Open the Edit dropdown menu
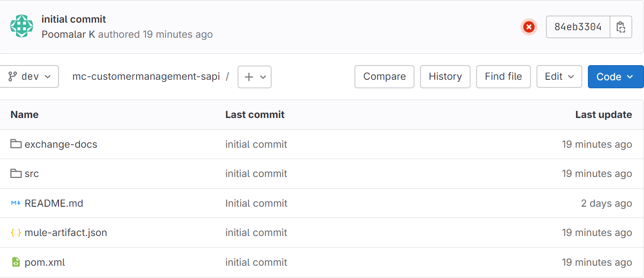 click(560, 76)
